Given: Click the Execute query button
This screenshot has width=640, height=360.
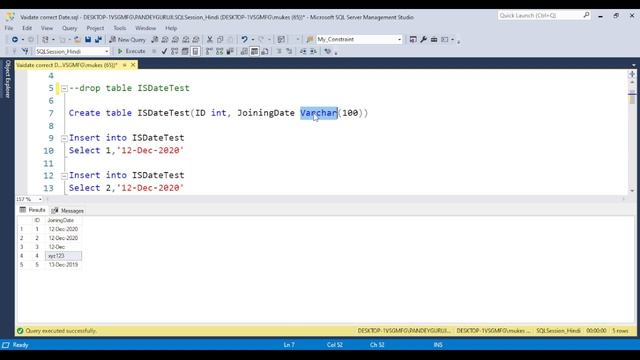Looking at the screenshot, I should click(131, 51).
